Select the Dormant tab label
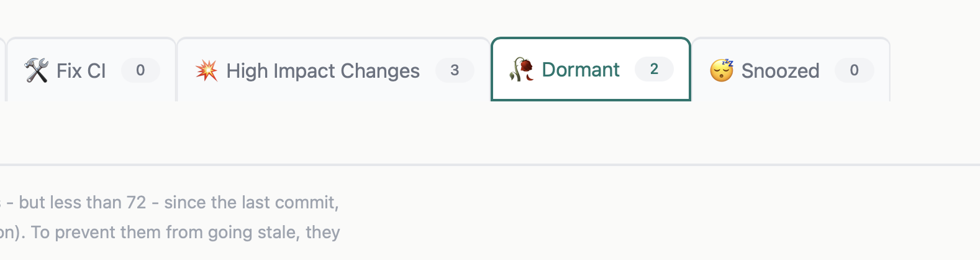The width and height of the screenshot is (980, 260). tap(581, 70)
